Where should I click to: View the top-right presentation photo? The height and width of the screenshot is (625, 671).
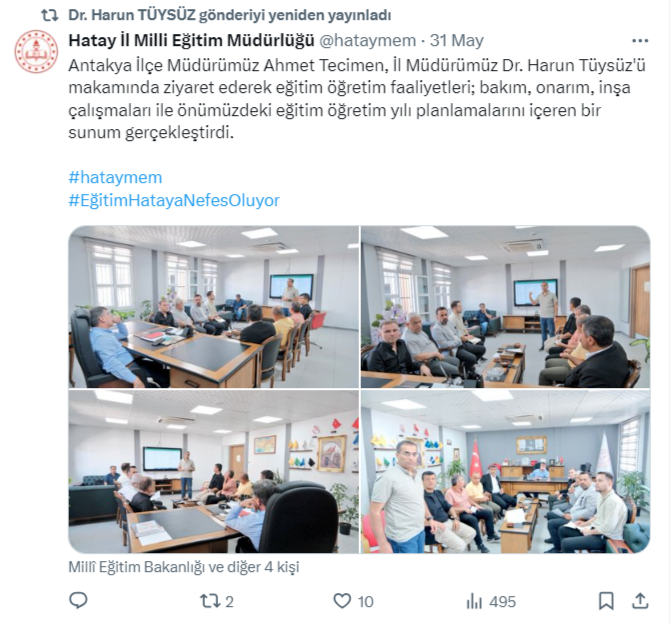pos(505,307)
